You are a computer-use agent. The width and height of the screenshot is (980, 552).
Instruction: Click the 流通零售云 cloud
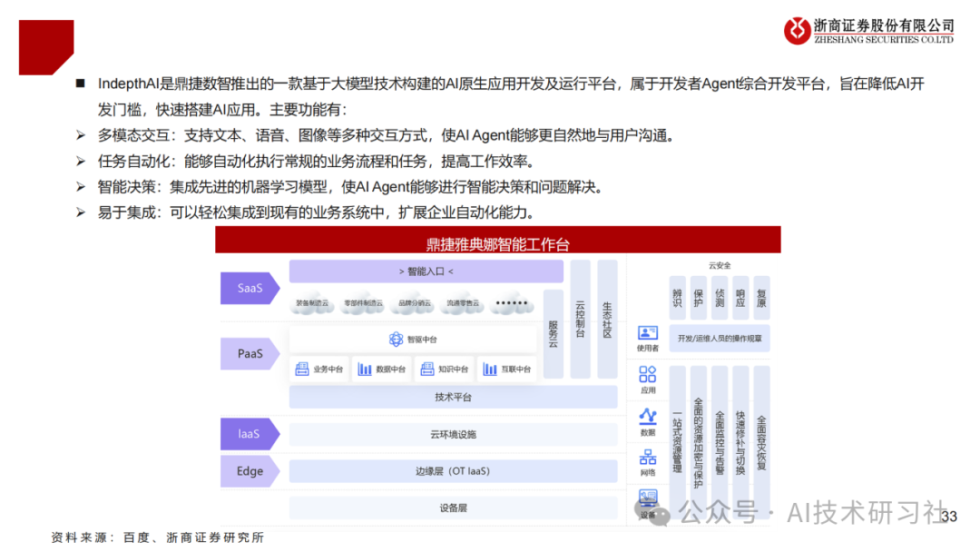pyautogui.click(x=463, y=303)
